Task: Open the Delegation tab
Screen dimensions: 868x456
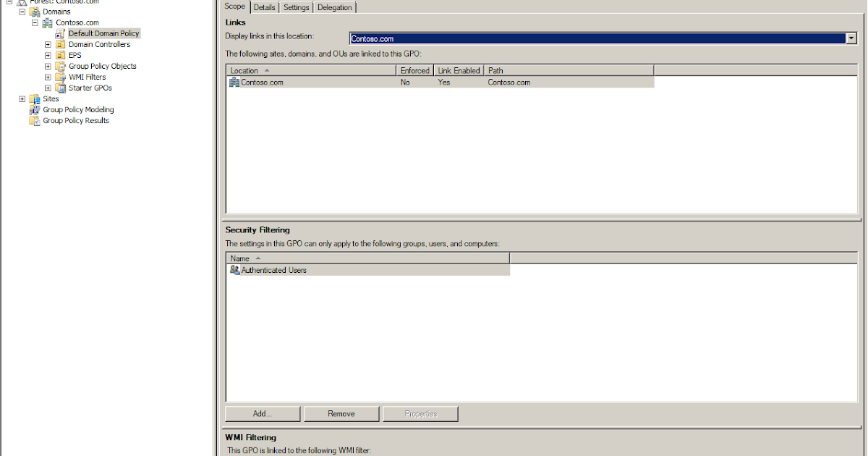Action: (x=334, y=7)
